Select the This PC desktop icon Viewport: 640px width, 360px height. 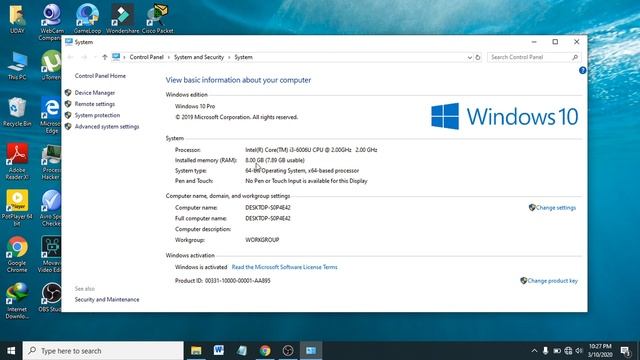point(17,65)
